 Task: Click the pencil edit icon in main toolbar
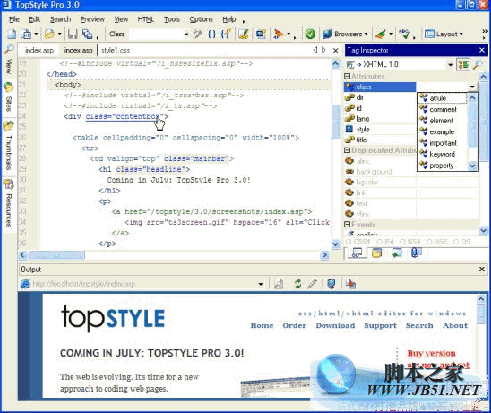point(243,34)
